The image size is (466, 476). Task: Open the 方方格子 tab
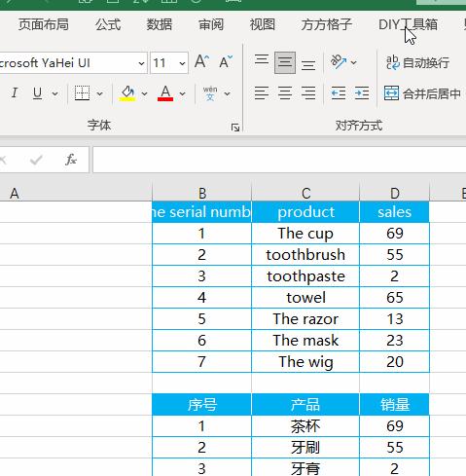coord(327,24)
